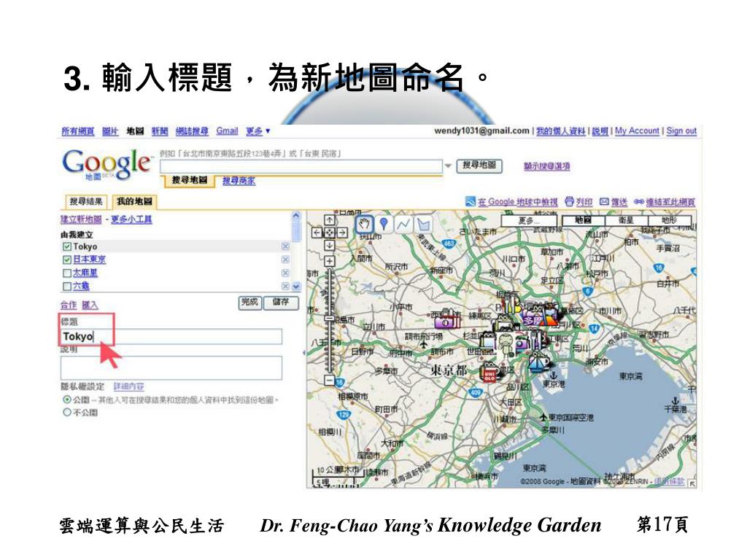Image resolution: width=747 pixels, height=560 pixels.
Task: Check the 太麻里 map checkbox
Action: coord(66,273)
